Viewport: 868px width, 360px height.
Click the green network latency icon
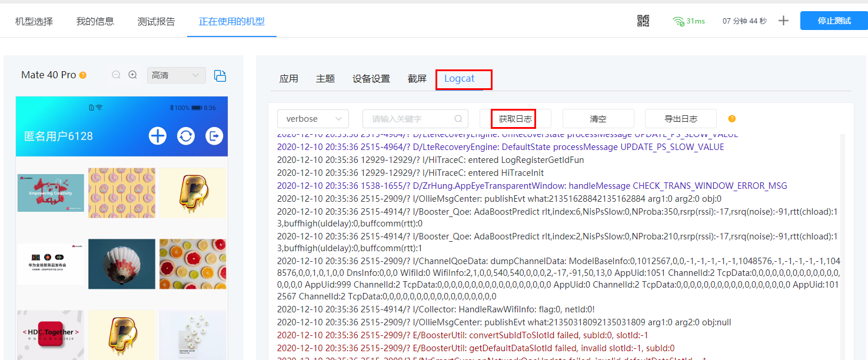pos(679,21)
